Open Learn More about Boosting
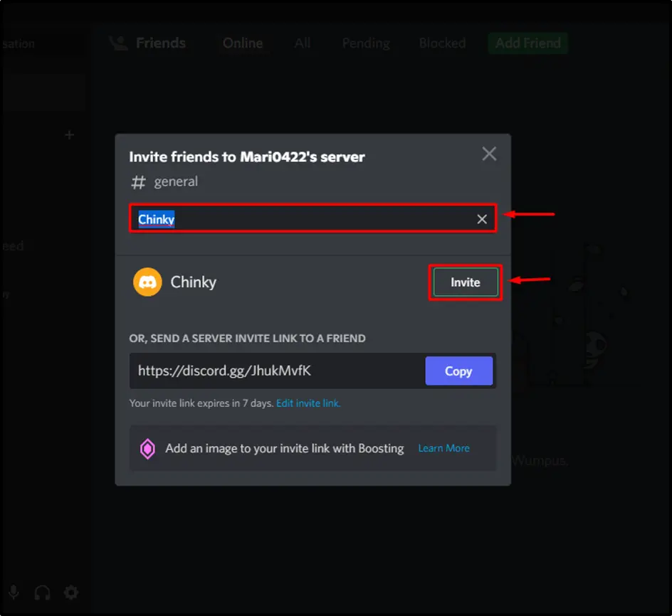The image size is (672, 616). point(443,448)
